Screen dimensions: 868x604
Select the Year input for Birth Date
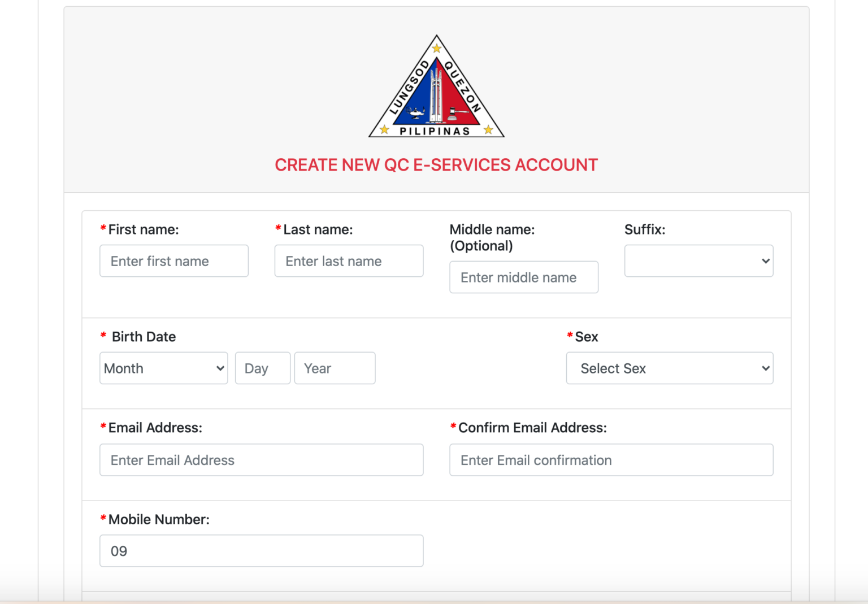(335, 368)
